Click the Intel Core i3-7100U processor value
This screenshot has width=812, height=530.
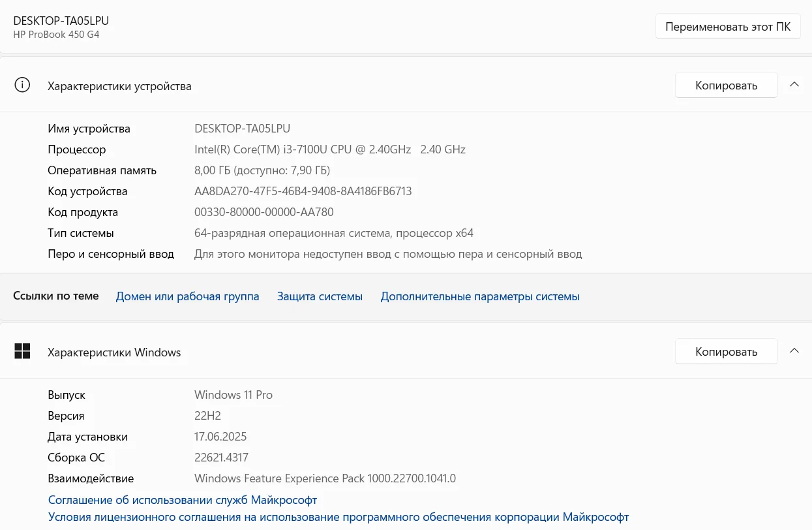click(x=330, y=149)
